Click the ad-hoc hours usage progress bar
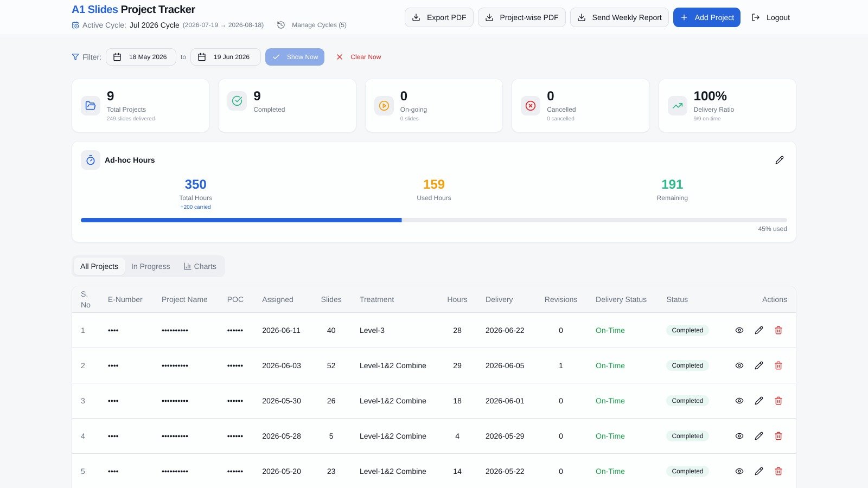This screenshot has height=488, width=868. [x=434, y=220]
